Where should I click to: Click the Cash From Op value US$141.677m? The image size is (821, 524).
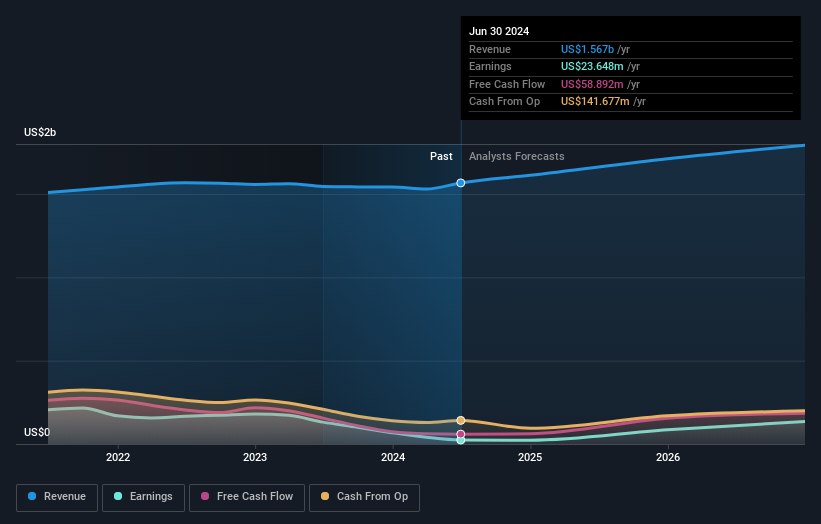coord(595,102)
